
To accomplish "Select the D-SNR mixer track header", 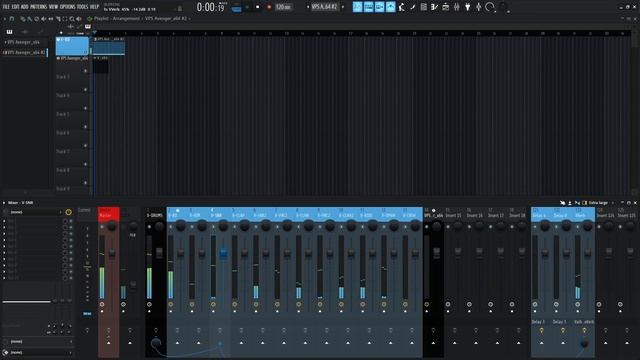I will pyautogui.click(x=219, y=214).
